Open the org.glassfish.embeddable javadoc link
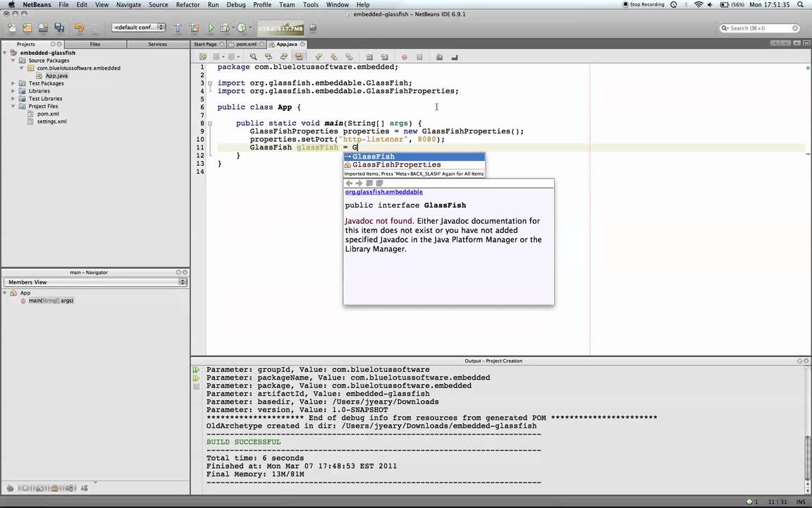This screenshot has height=508, width=812. click(383, 192)
